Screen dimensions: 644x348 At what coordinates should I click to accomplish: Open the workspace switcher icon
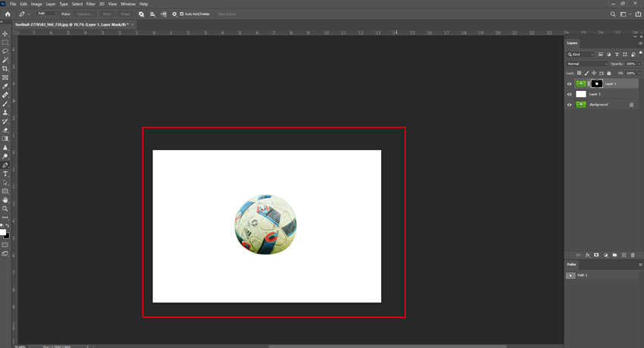click(x=623, y=14)
